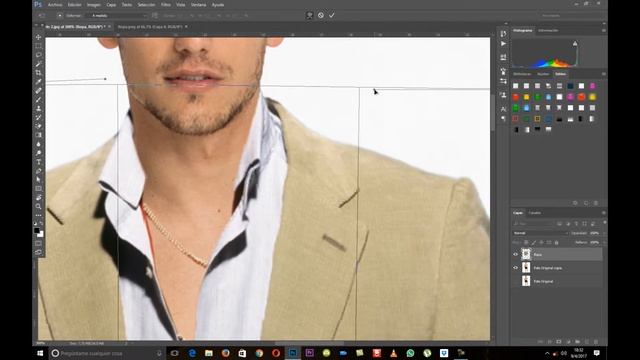This screenshot has height=360, width=640.
Task: Select the Capa layer thumbnail
Action: [x=526, y=254]
